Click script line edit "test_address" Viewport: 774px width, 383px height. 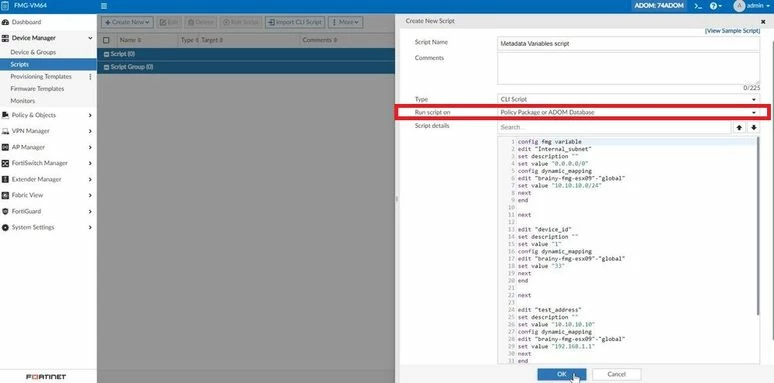pos(549,310)
